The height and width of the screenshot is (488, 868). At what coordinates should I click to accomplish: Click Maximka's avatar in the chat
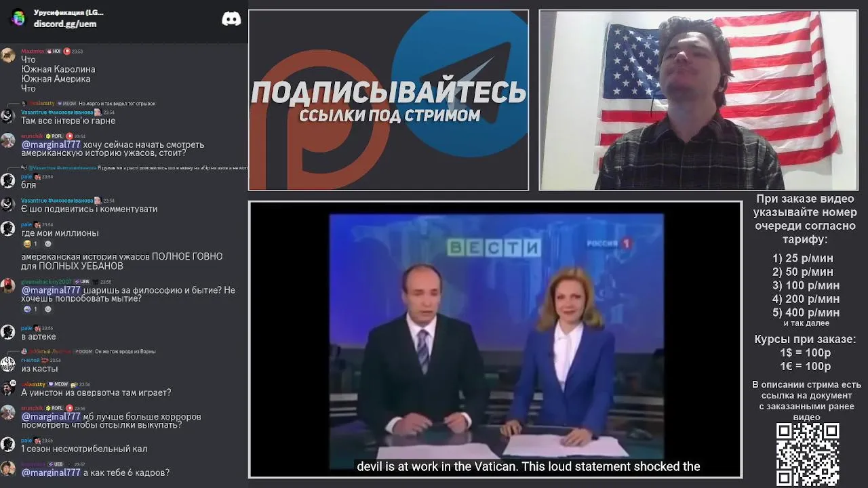(8, 56)
